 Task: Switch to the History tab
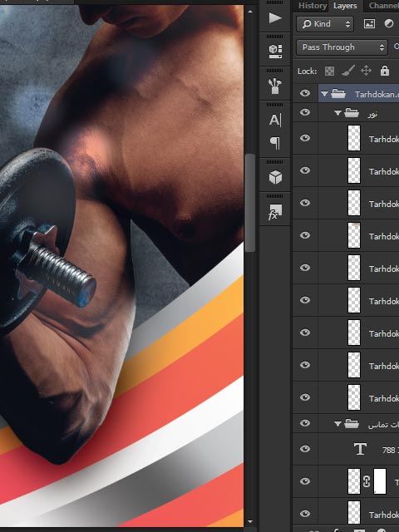point(313,6)
